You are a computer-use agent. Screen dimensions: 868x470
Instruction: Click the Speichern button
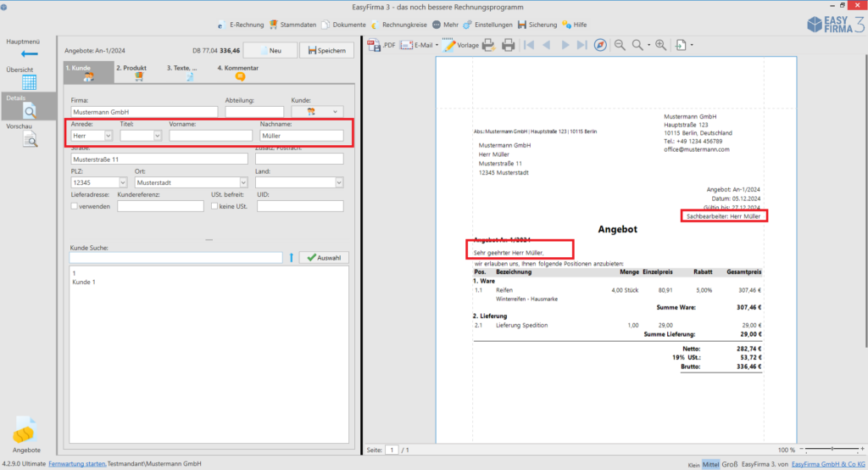tap(326, 50)
